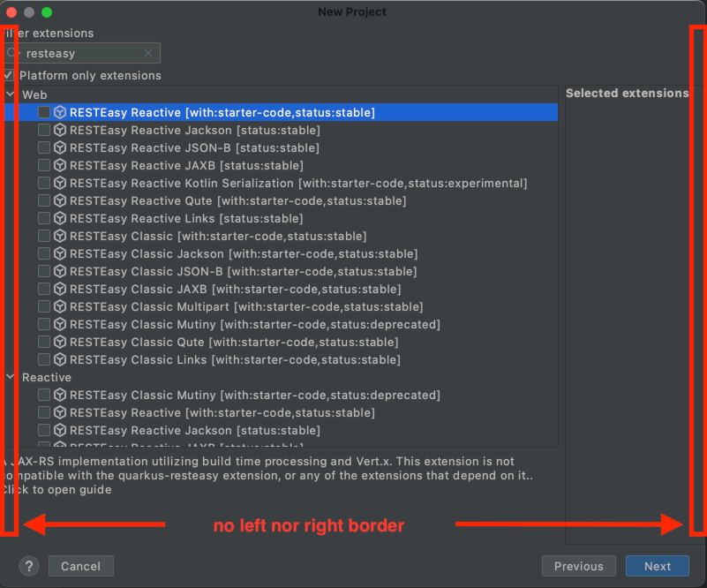Click the extension icon beside RESTEasy Reactive JAXB in Web
The width and height of the screenshot is (707, 588).
pyautogui.click(x=60, y=165)
